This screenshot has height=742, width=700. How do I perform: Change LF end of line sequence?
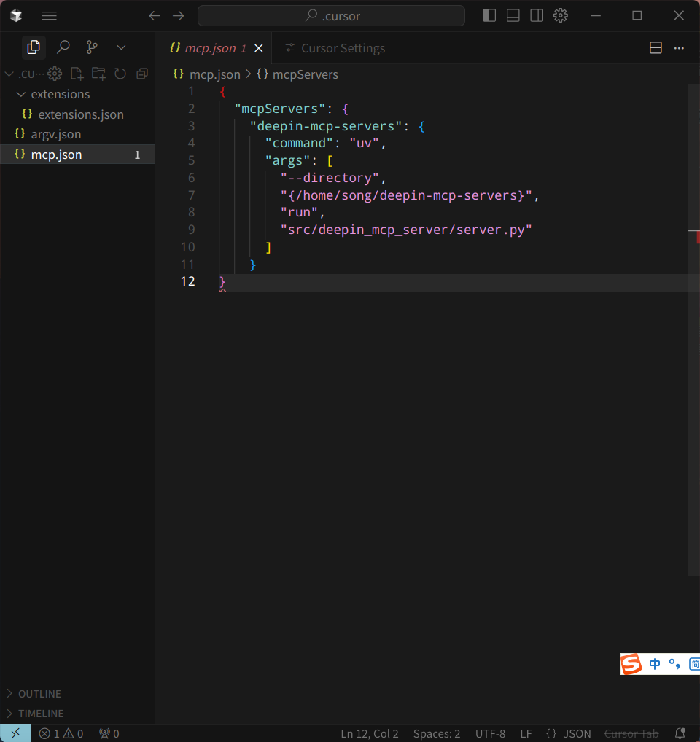tap(526, 733)
